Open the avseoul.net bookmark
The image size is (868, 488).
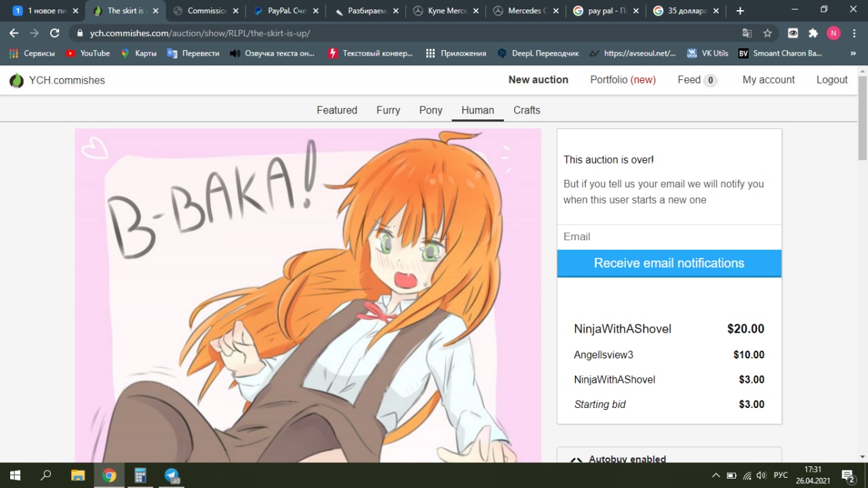click(x=633, y=53)
